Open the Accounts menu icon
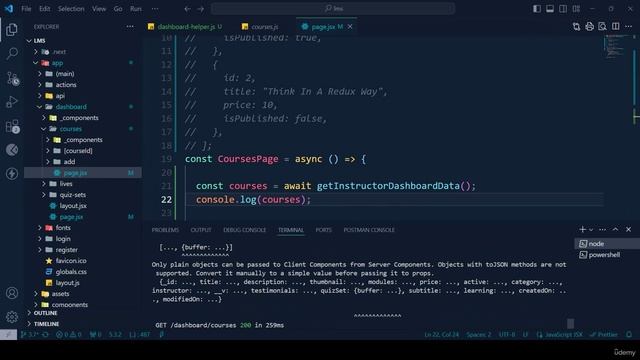Image resolution: width=640 pixels, height=360 pixels. pos(12,293)
